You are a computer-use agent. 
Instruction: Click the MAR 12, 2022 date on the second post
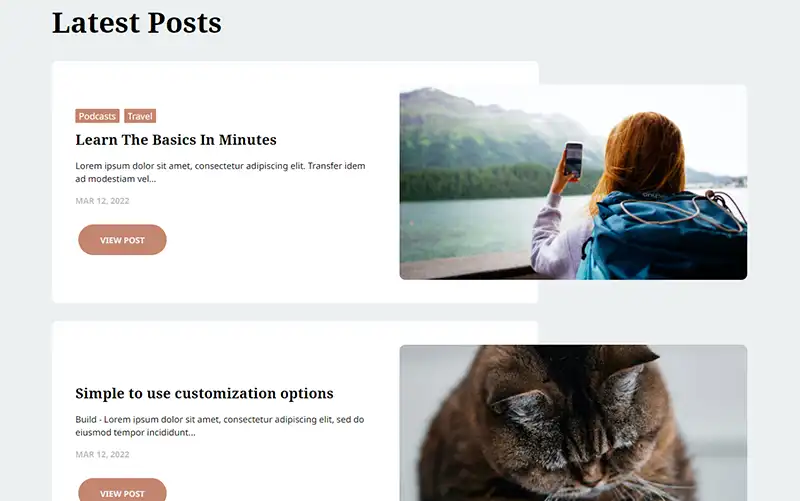tap(103, 455)
